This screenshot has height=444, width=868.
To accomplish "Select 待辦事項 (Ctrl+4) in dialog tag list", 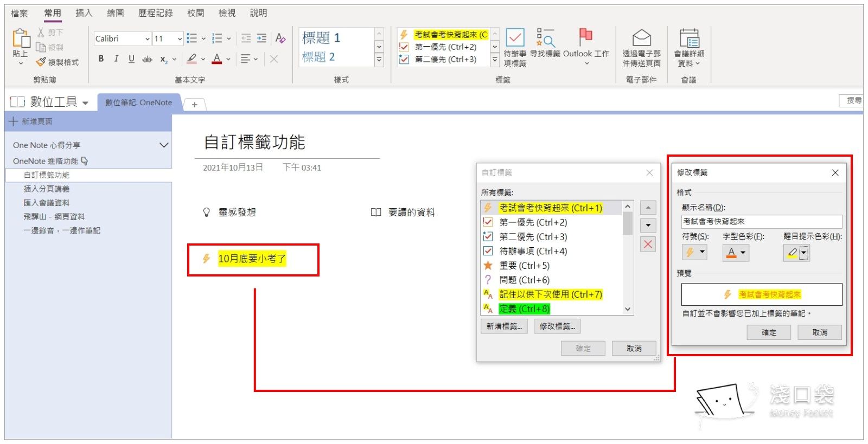I will (x=551, y=251).
